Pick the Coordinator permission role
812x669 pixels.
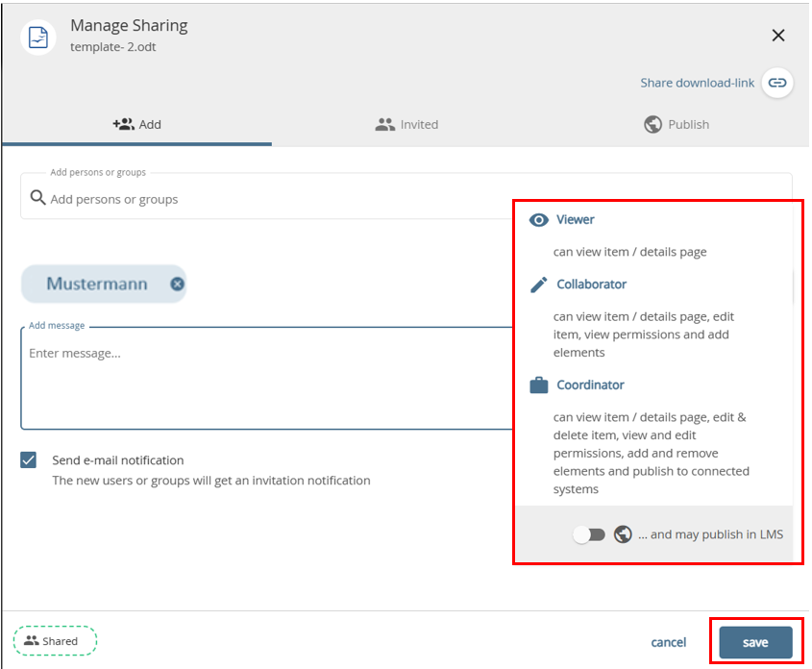coord(590,385)
